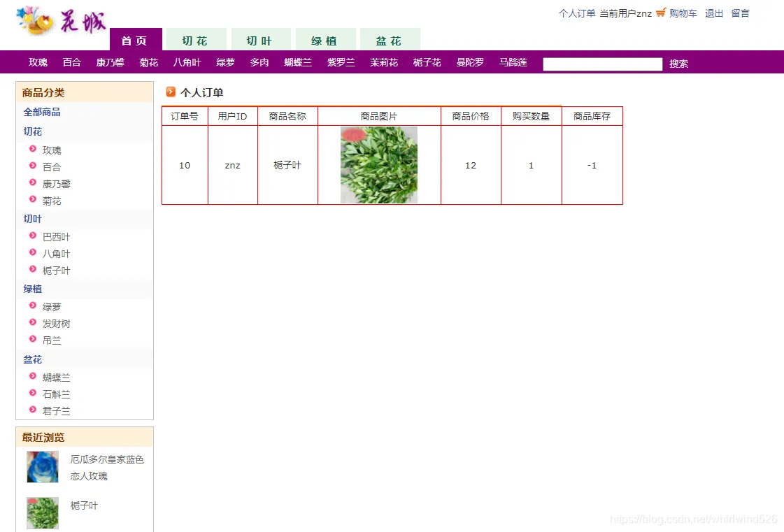Switch to the 切花 top tab
Viewport: 784px width, 532px height.
tap(196, 40)
